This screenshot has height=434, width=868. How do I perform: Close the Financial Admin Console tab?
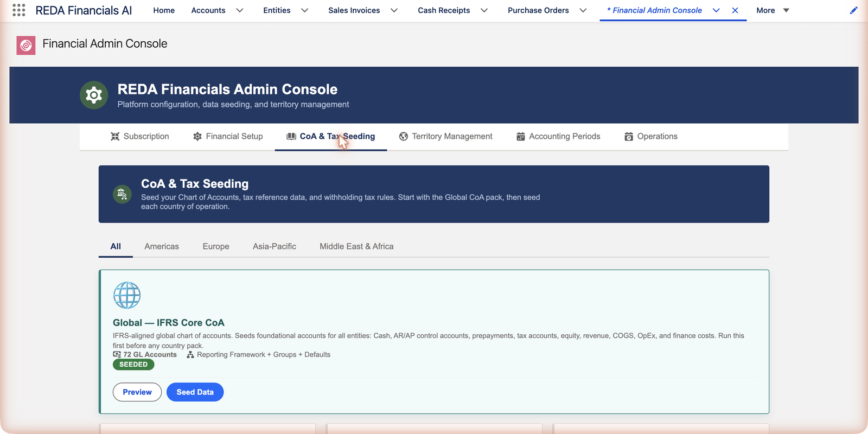[735, 10]
